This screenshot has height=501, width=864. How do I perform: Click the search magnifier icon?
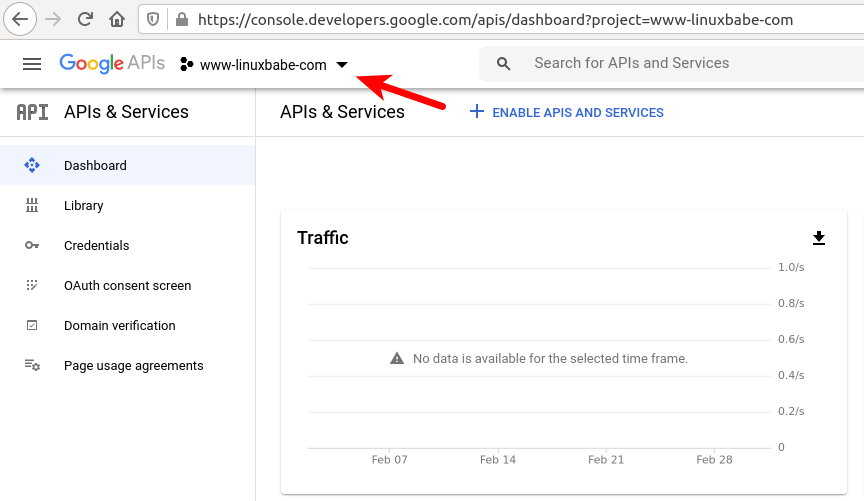tap(504, 64)
